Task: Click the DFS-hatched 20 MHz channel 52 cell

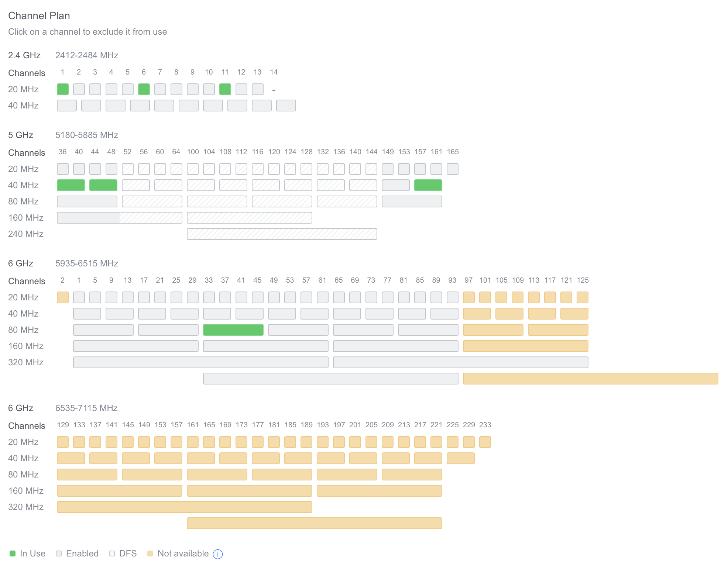Action: (127, 169)
